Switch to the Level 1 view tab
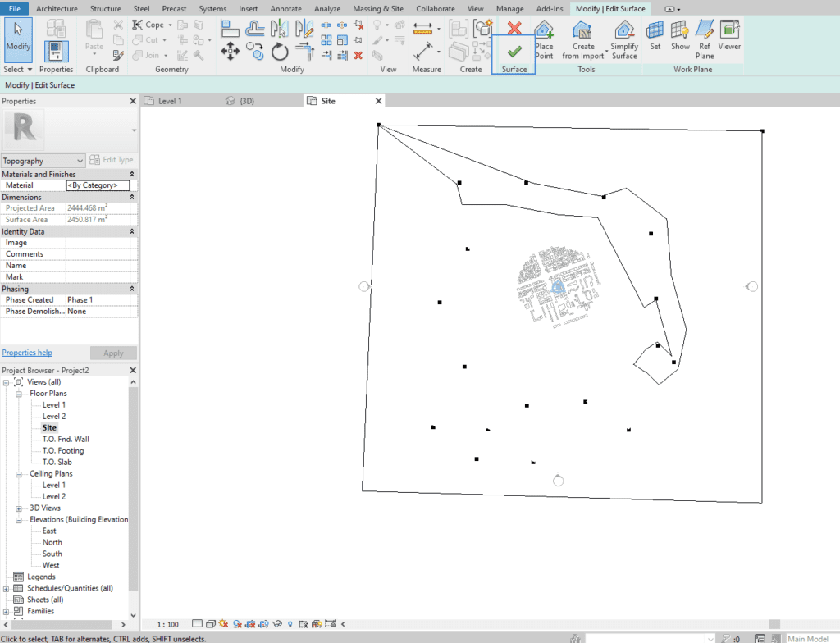The image size is (840, 643). (171, 100)
